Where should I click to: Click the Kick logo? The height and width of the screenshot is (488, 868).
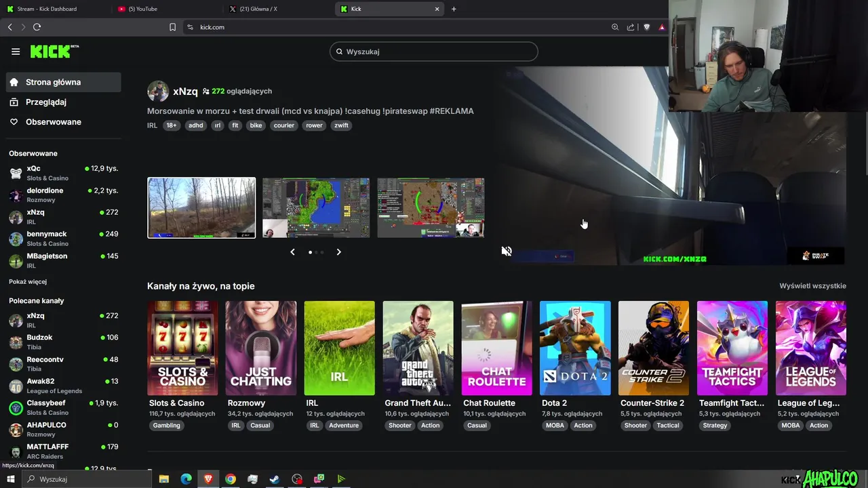click(x=54, y=52)
